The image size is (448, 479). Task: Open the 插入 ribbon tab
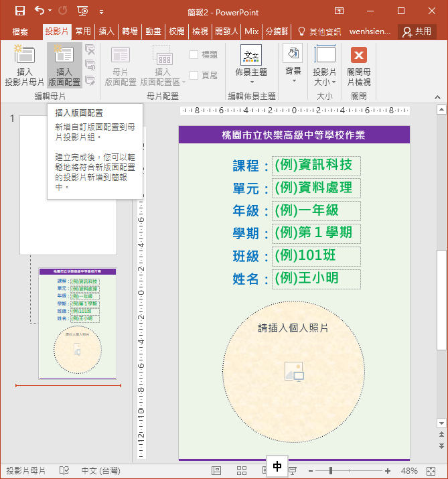click(x=106, y=31)
